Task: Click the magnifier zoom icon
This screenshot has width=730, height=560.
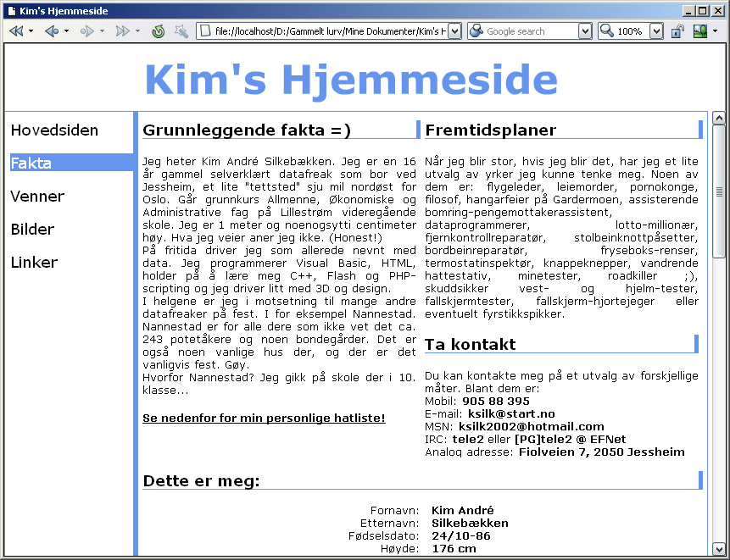Action: coord(606,31)
